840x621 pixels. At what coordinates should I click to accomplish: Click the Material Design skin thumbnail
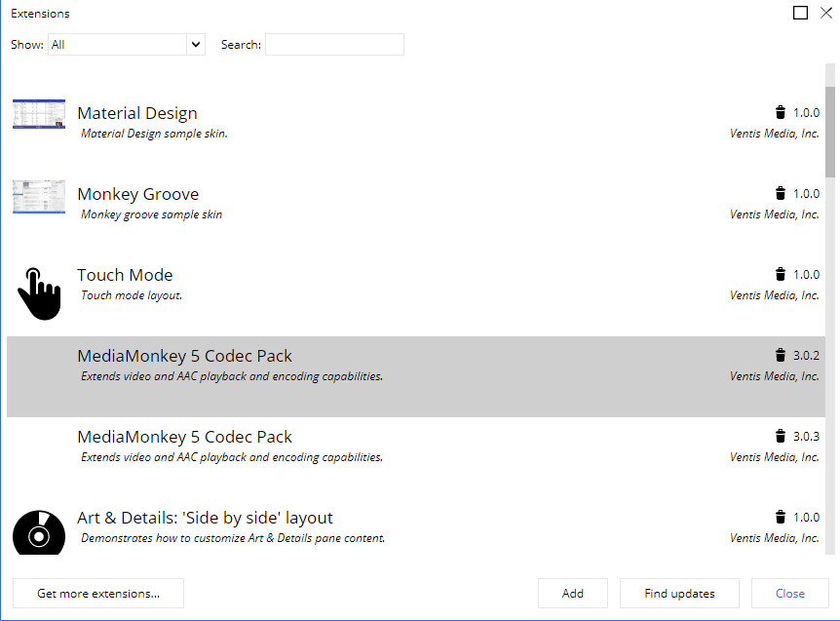click(x=39, y=114)
